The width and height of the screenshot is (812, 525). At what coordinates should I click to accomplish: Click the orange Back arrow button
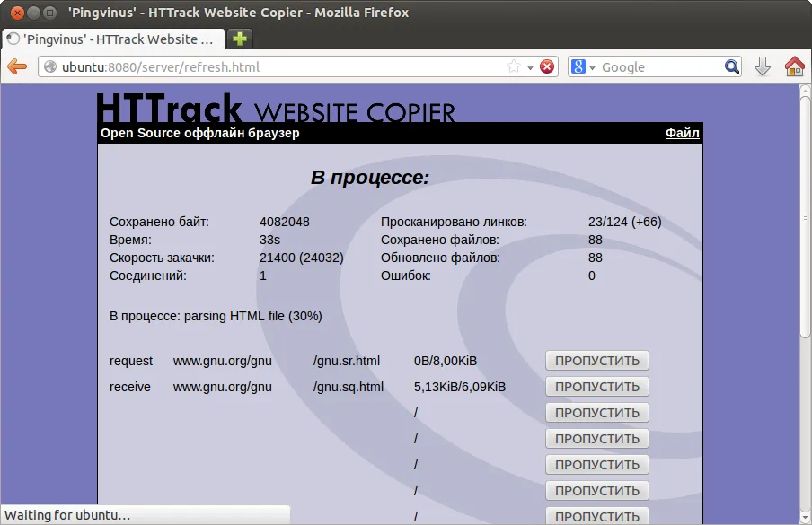(17, 66)
